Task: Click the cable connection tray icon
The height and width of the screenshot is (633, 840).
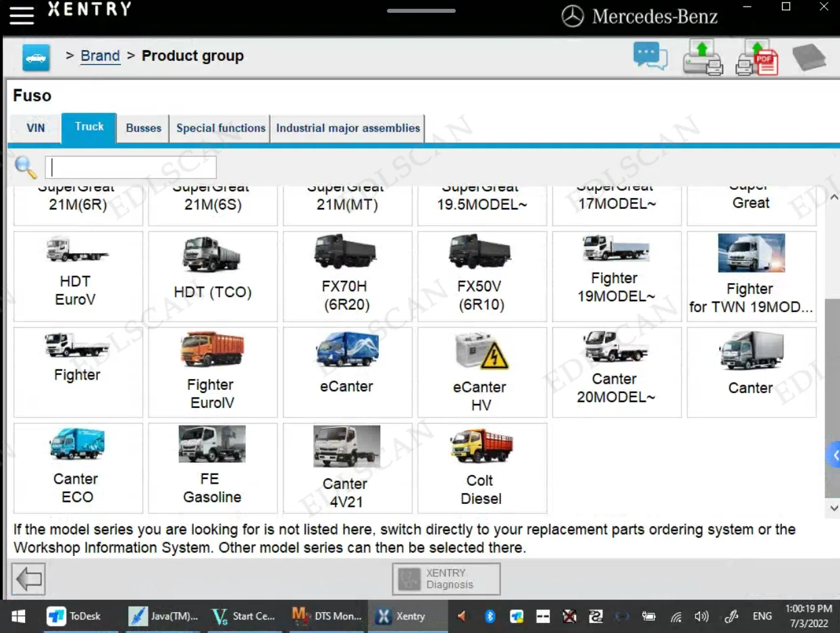Action: (x=596, y=616)
